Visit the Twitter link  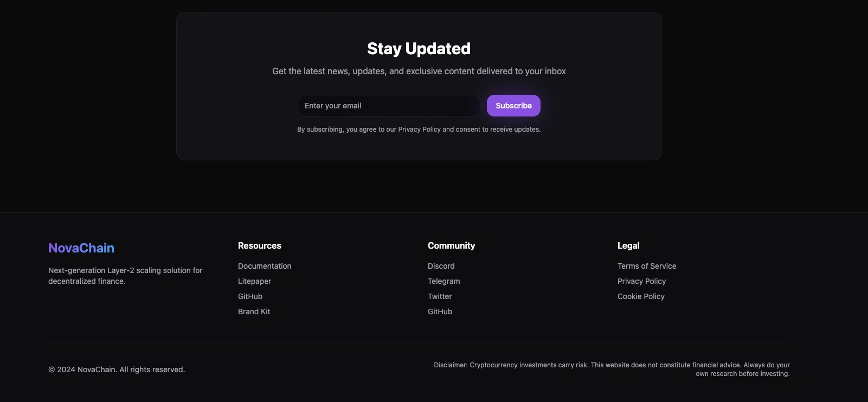coord(440,296)
